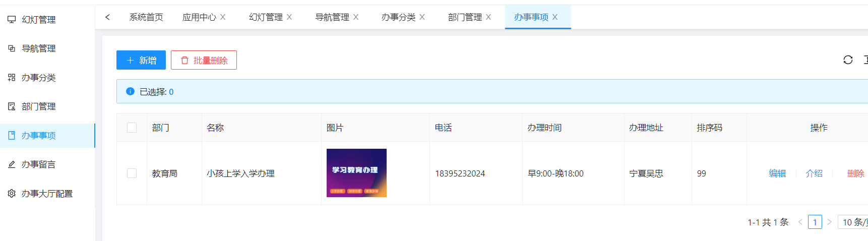868x241 pixels.
Task: Click the 办事事项 book icon in sidebar
Action: click(x=12, y=135)
